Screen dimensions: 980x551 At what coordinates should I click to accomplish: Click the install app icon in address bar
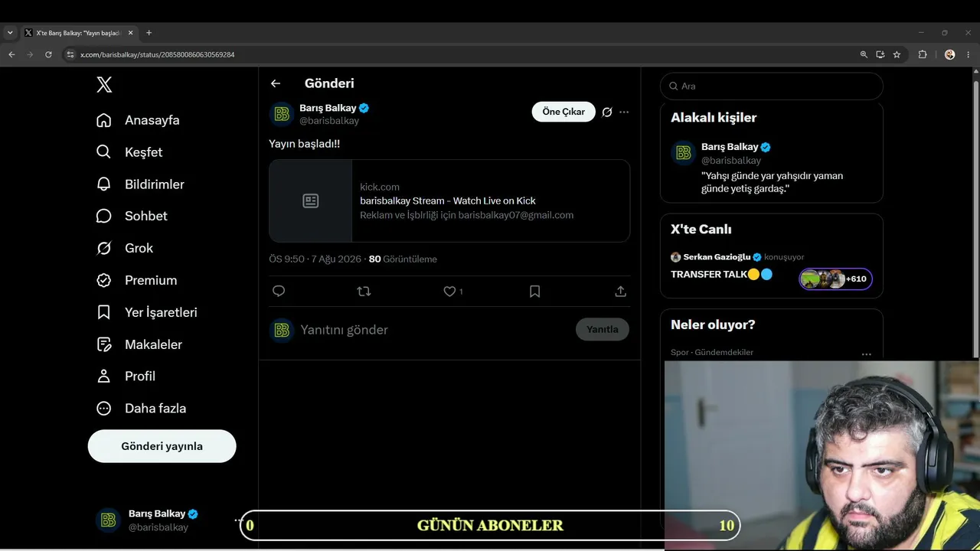point(880,54)
